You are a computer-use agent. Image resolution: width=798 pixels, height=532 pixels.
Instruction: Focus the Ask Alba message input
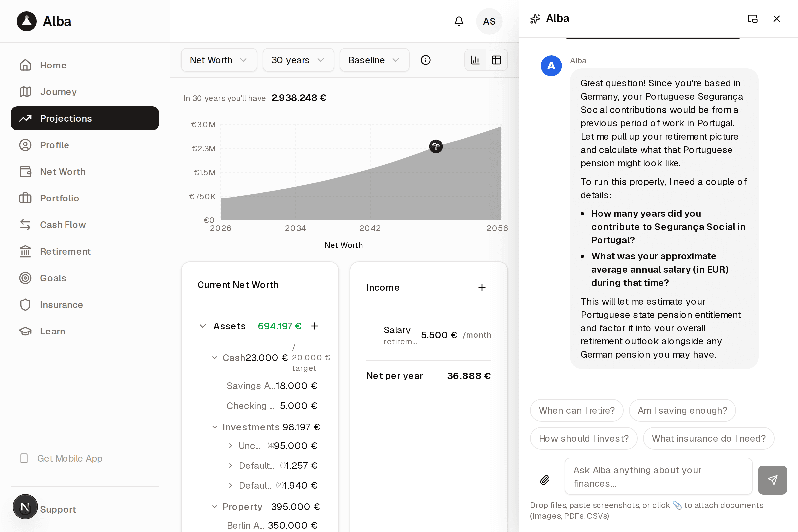click(x=658, y=476)
